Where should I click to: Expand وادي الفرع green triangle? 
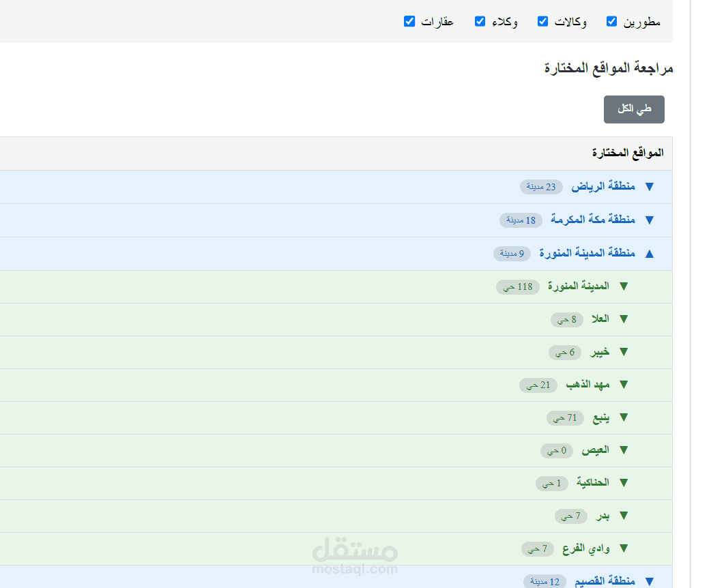click(624, 548)
